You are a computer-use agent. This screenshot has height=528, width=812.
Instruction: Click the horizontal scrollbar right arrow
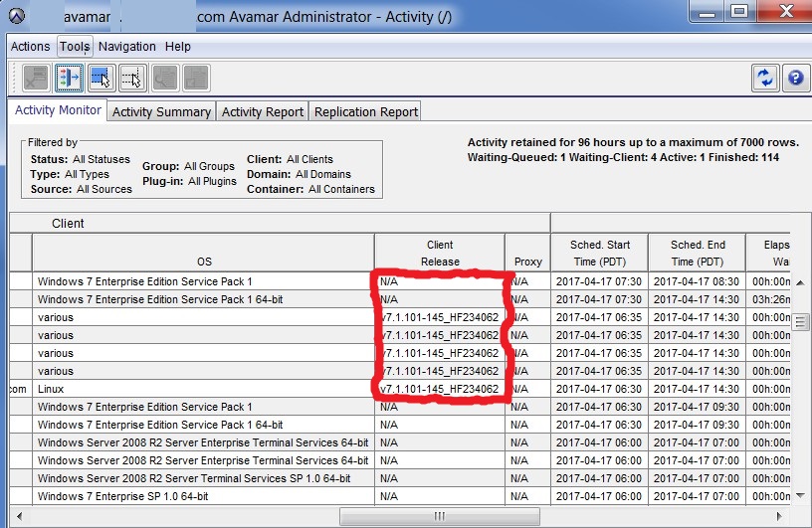click(779, 516)
